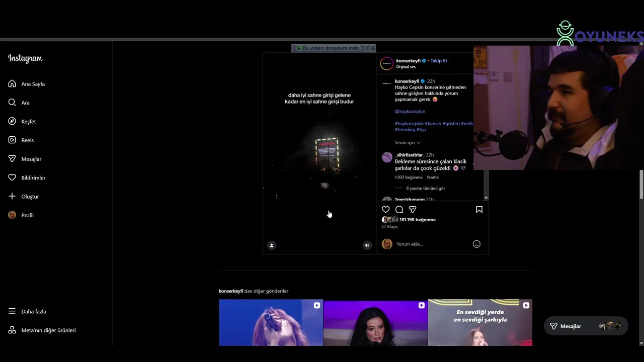Screen dimensions: 644x362
Task: Close the video download bar
Action: coord(373,48)
